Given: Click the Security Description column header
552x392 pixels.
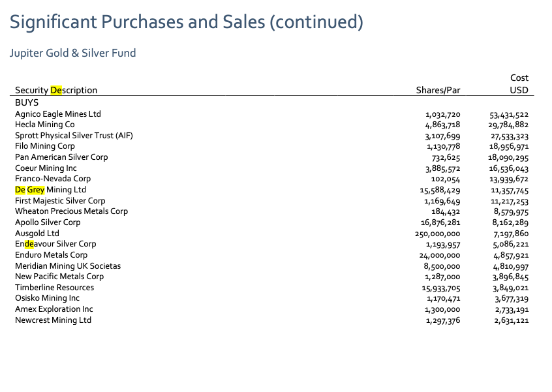Looking at the screenshot, I should [x=56, y=91].
